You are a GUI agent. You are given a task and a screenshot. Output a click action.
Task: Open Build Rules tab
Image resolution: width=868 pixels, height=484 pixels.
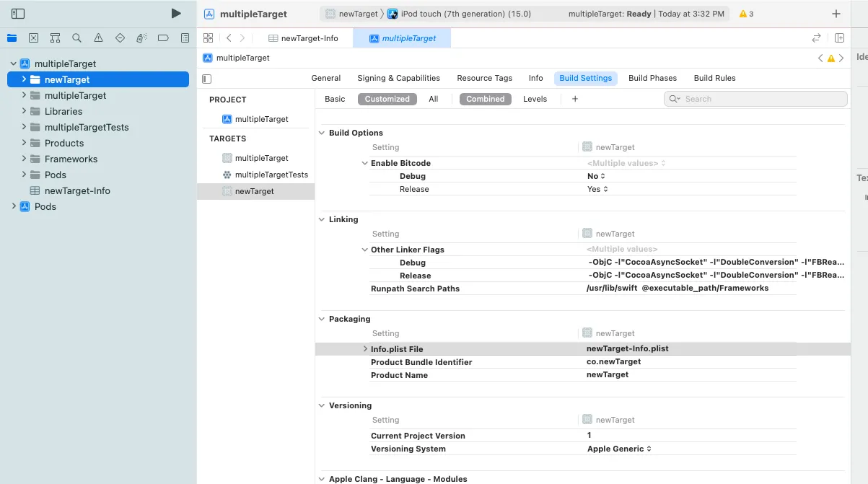(714, 78)
